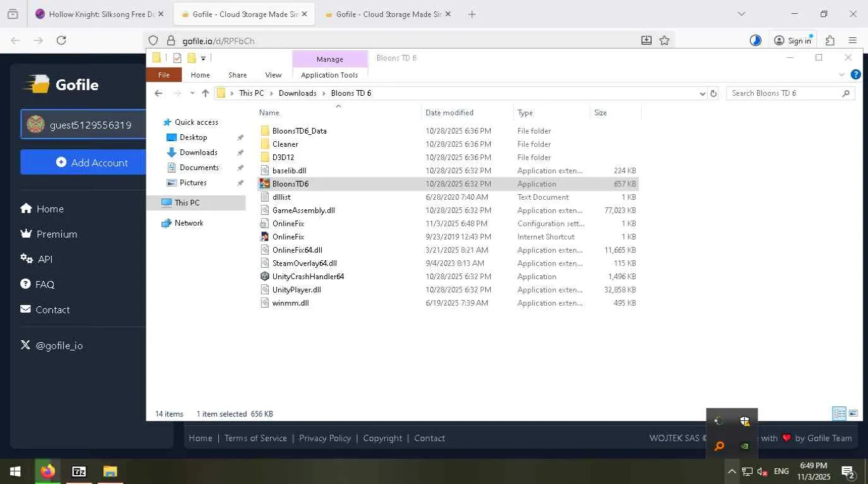Expand the Explorer ribbon with the chevron
Image resolution: width=868 pixels, height=484 pixels.
842,74
